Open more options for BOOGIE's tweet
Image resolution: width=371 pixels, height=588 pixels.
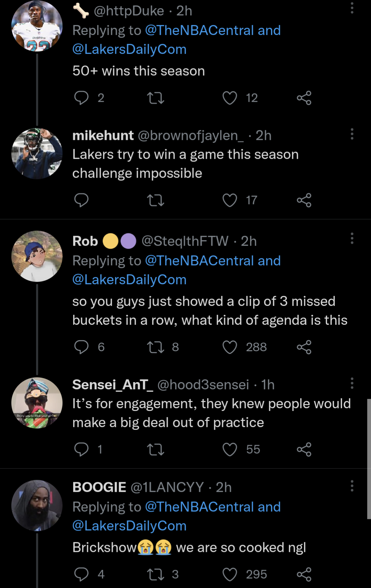(x=352, y=486)
